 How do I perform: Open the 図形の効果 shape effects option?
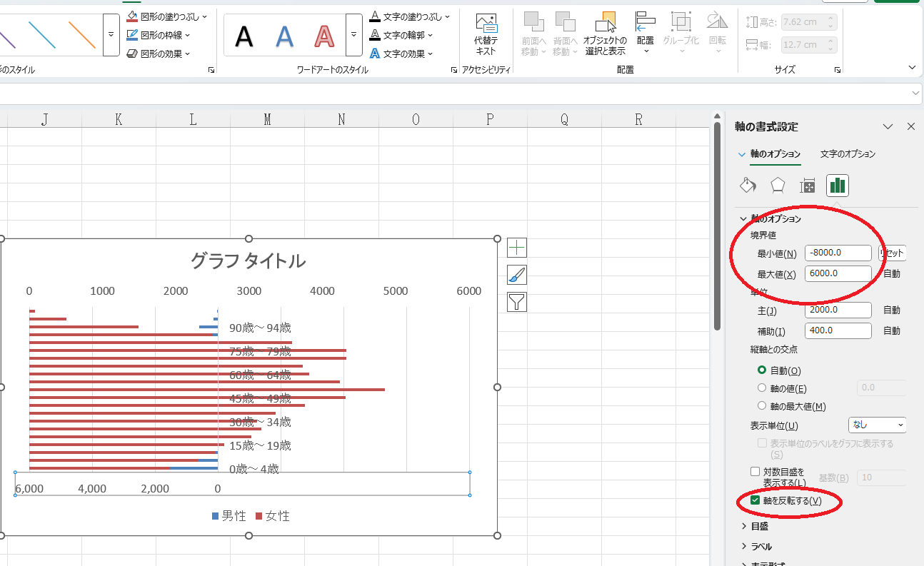[x=159, y=54]
